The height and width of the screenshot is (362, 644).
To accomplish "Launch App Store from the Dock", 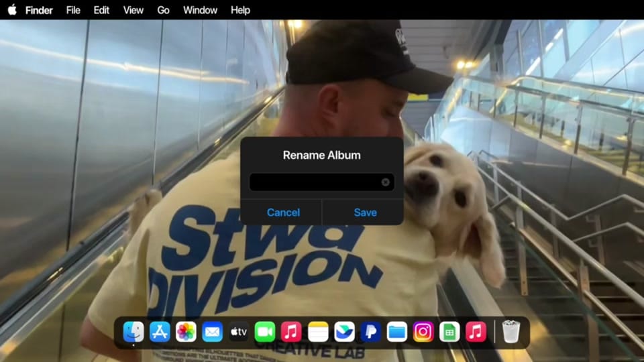I will pyautogui.click(x=160, y=332).
